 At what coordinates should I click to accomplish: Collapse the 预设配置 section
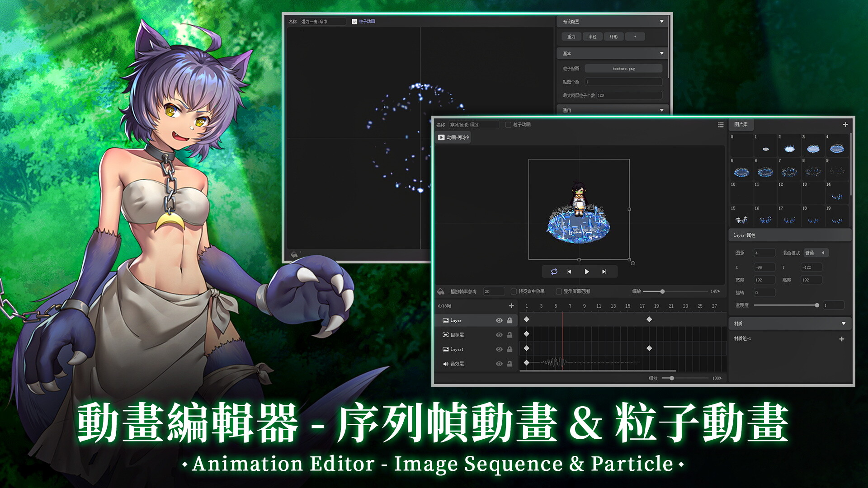point(661,21)
